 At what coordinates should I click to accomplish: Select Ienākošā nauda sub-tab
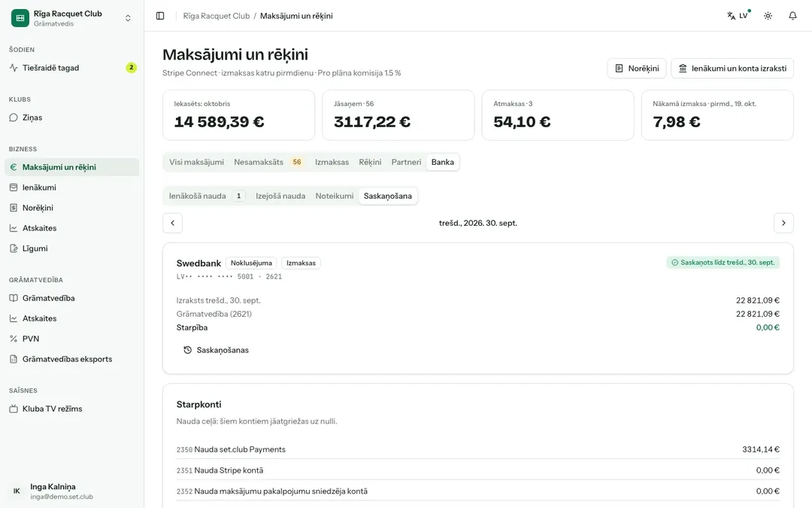tap(207, 196)
